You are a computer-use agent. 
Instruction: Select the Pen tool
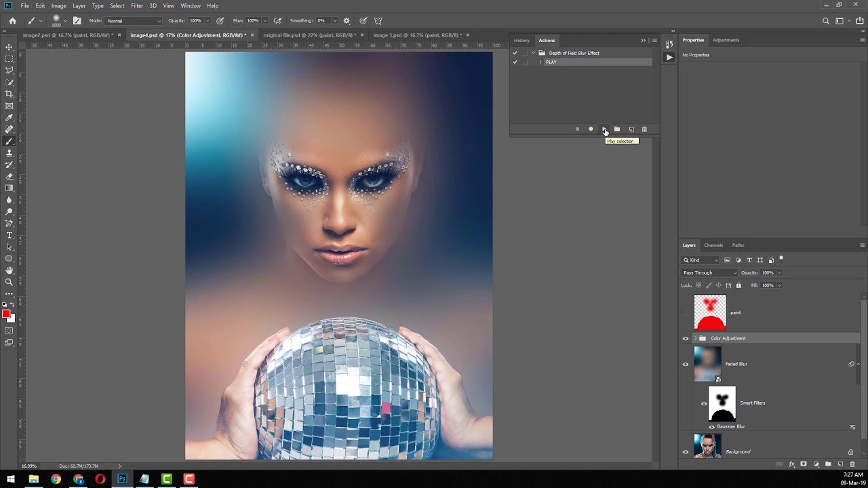[9, 223]
